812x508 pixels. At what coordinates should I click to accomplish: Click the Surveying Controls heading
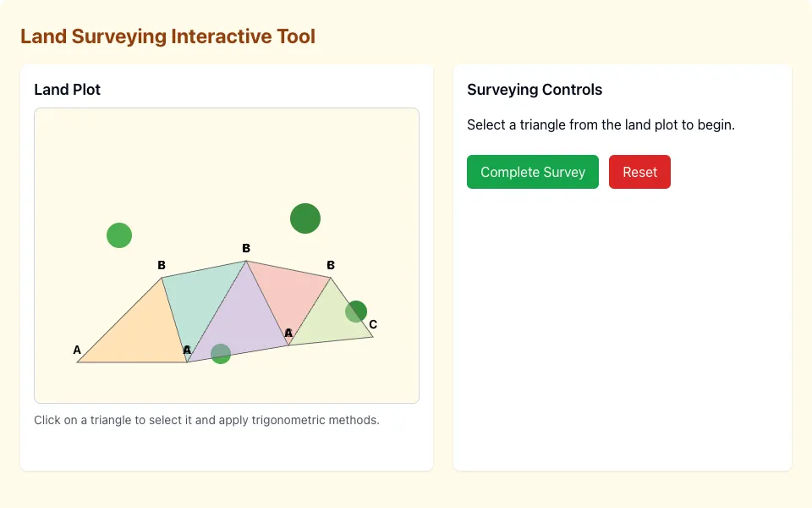click(x=535, y=90)
